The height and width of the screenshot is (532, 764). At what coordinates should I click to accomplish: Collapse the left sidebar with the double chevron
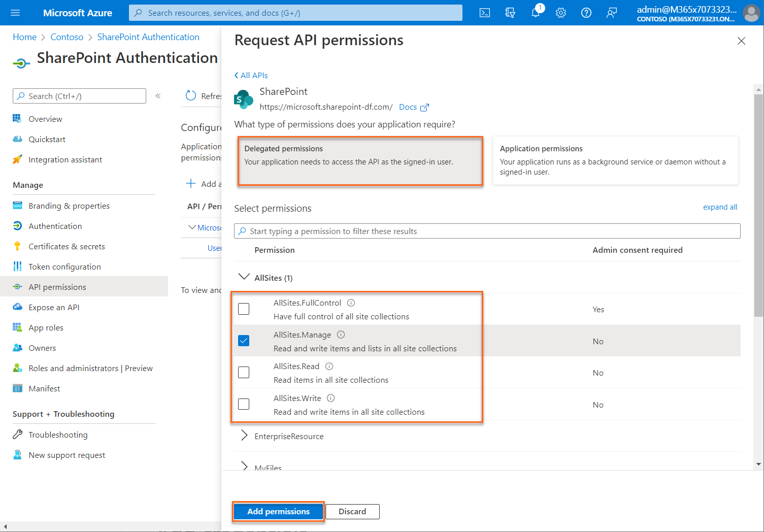(158, 95)
